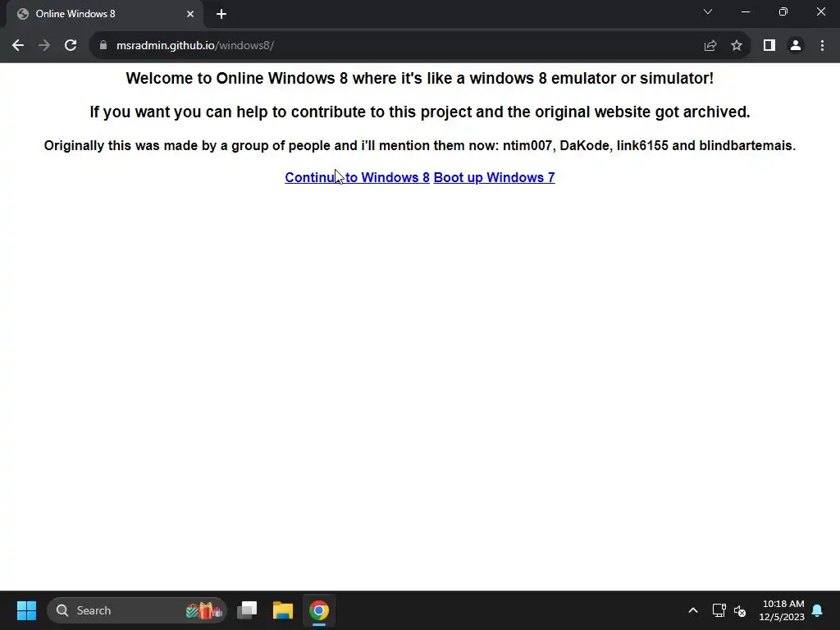Image resolution: width=840 pixels, height=630 pixels.
Task: Click the forward navigation arrow
Action: tap(44, 46)
